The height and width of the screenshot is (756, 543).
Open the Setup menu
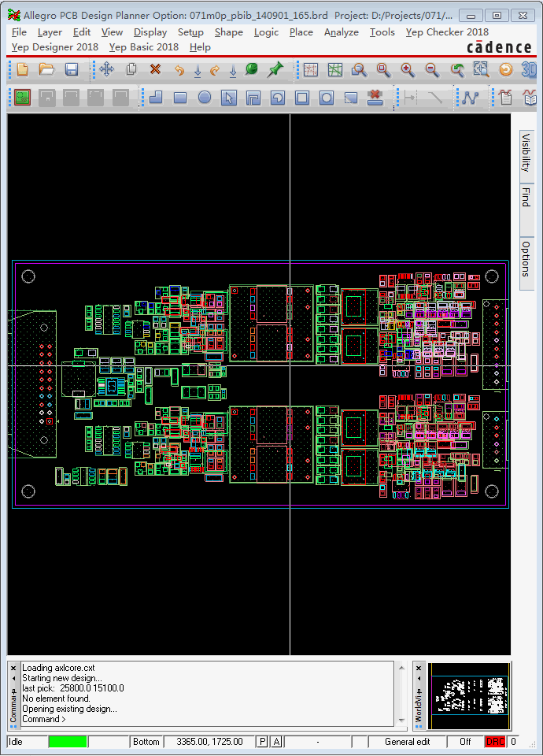(190, 32)
